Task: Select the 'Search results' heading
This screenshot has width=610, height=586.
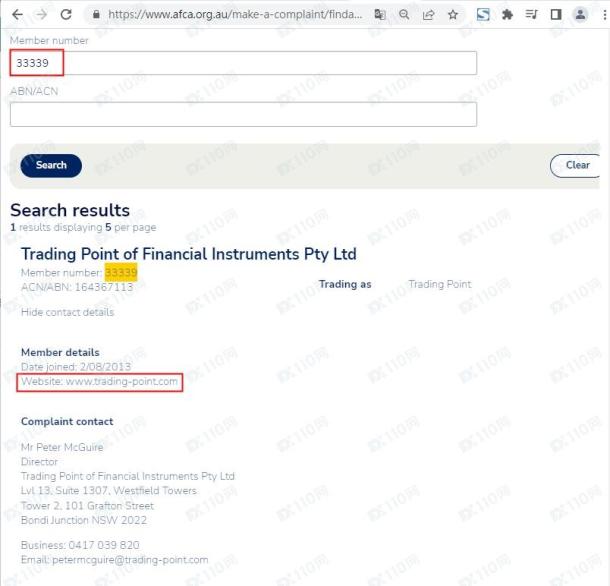Action: (70, 210)
